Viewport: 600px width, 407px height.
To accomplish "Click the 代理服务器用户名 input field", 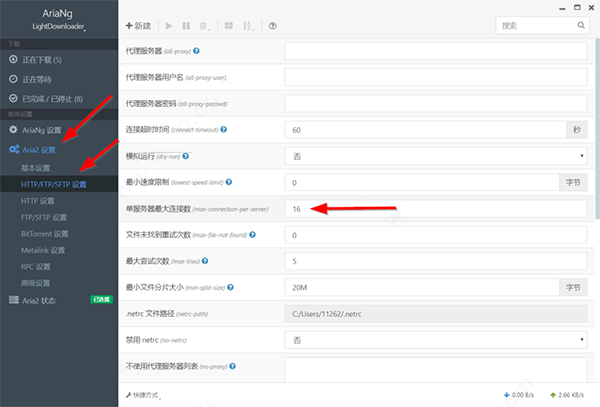I will tap(435, 77).
